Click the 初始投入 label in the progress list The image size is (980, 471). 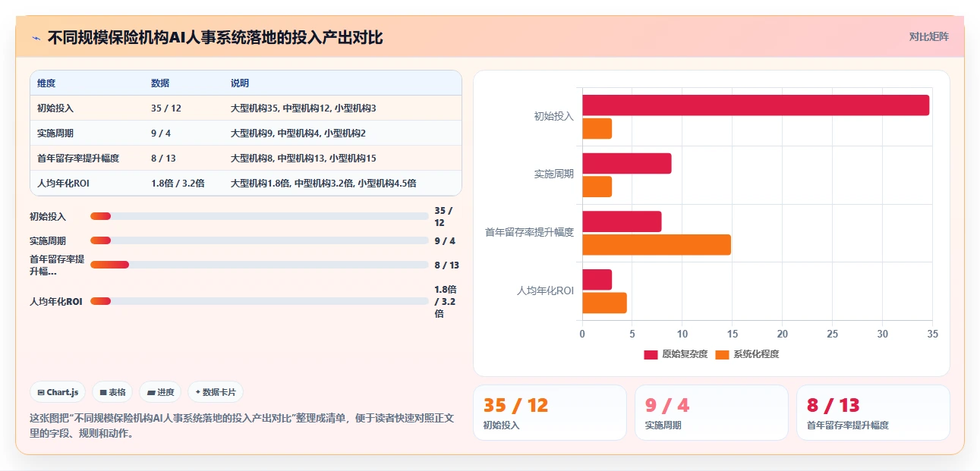48,216
